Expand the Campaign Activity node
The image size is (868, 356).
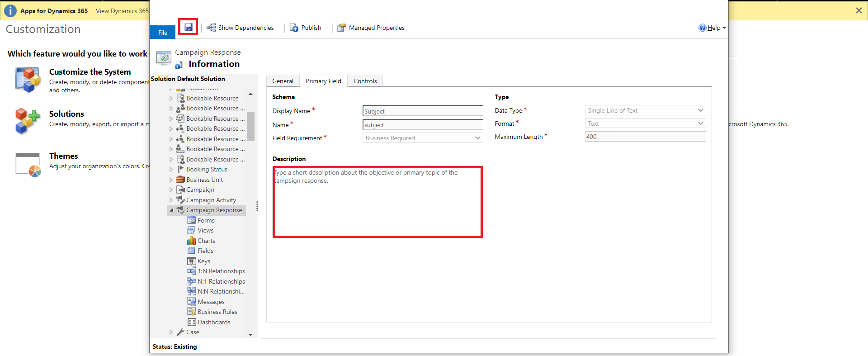171,200
